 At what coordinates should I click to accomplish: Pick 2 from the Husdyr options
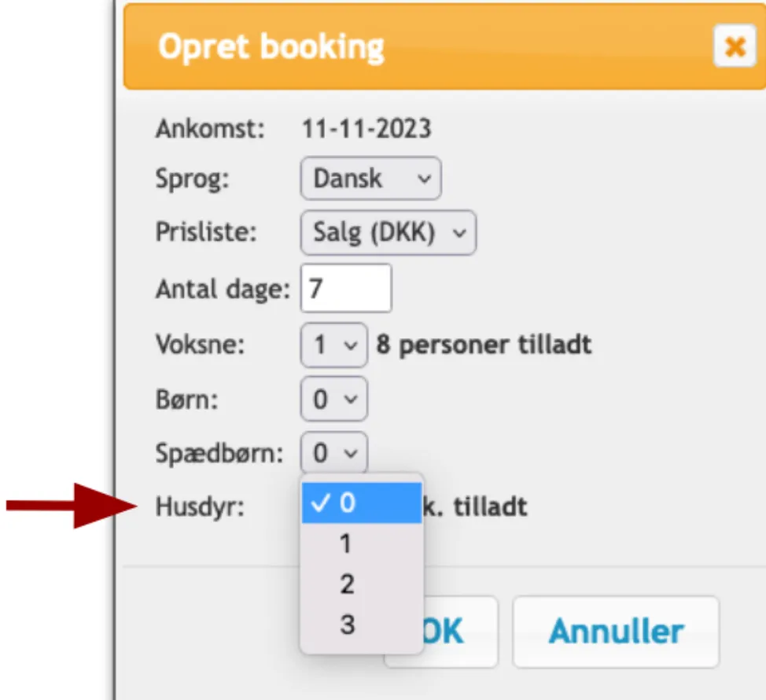click(362, 584)
